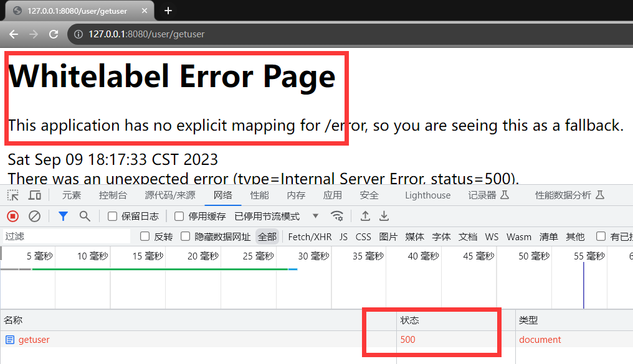Reload the page with refresh icon
Viewport: 633px width, 364px height.
[54, 34]
